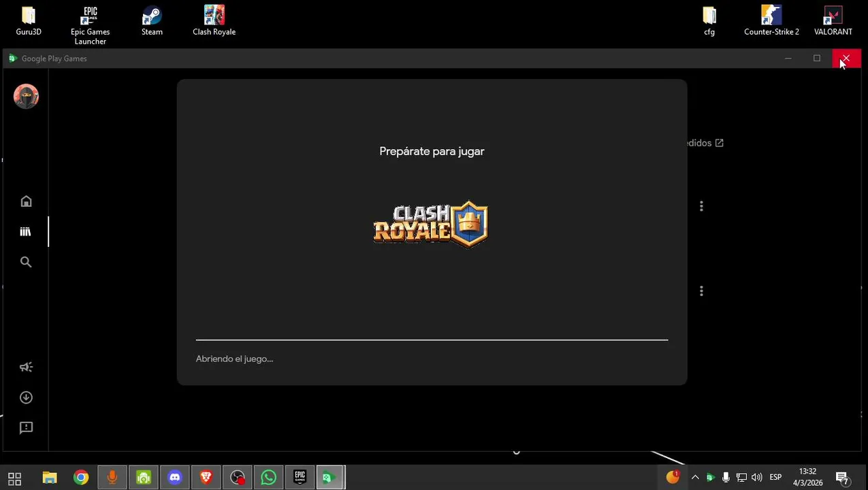Launch Epic Games Launcher desktop shortcut
This screenshot has height=490, width=868.
[x=90, y=25]
